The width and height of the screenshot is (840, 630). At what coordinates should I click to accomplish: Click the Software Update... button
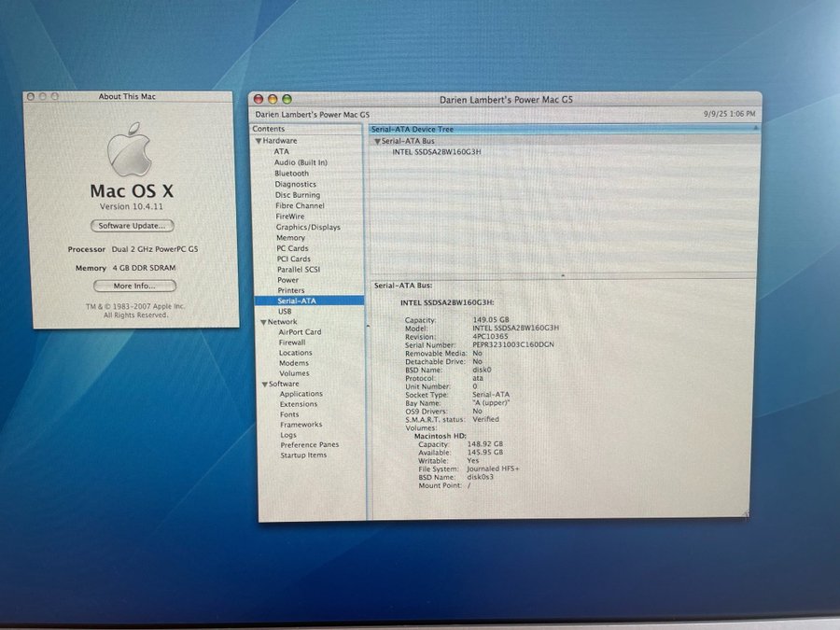click(x=133, y=226)
